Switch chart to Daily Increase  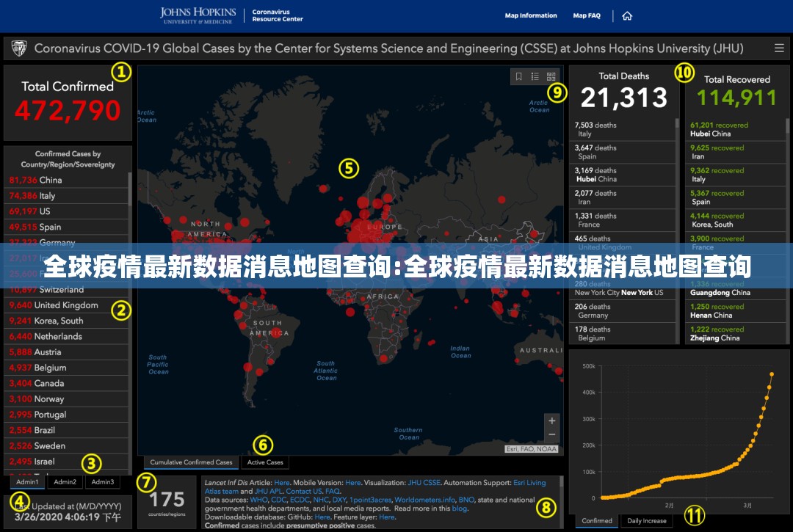[647, 521]
